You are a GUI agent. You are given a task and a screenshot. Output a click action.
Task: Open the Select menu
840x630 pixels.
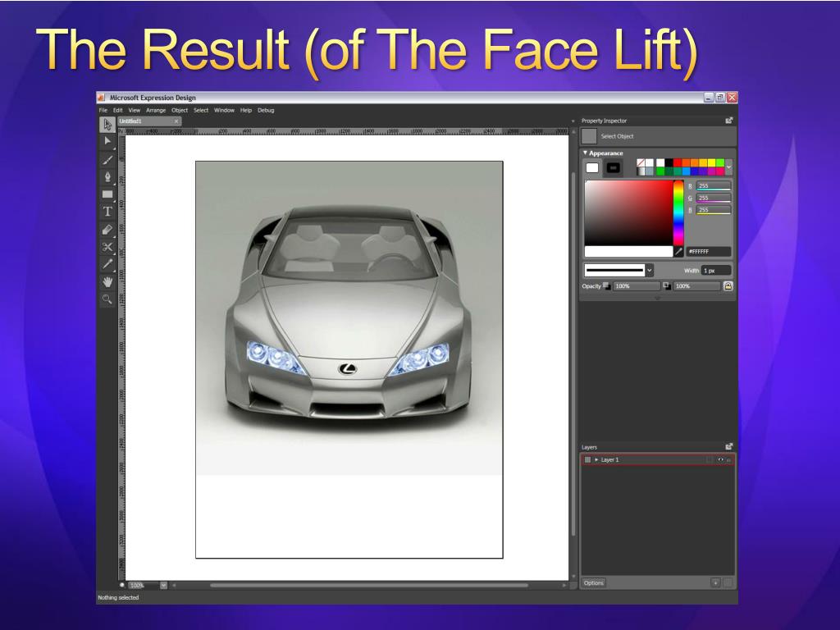201,111
